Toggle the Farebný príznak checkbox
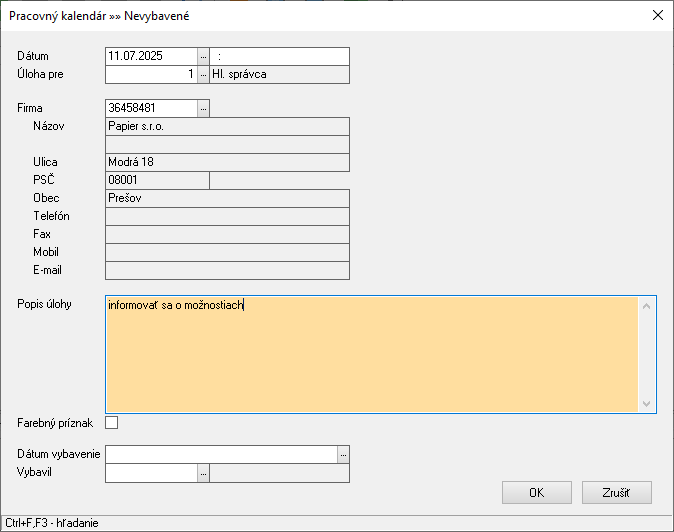Screen dimensions: 674x532 pos(111,423)
